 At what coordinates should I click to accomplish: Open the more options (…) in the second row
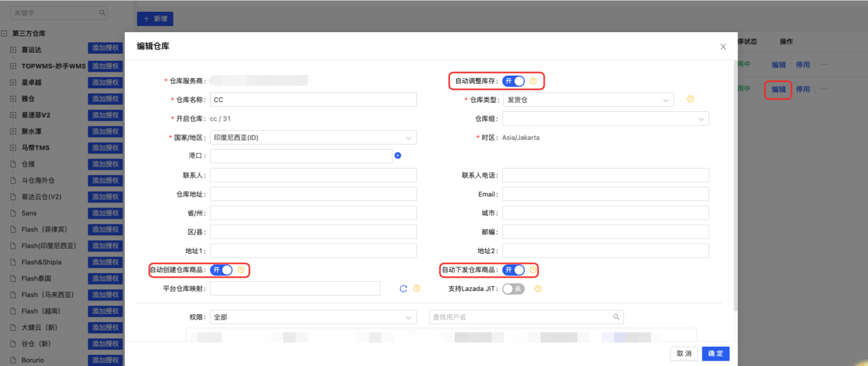(824, 89)
